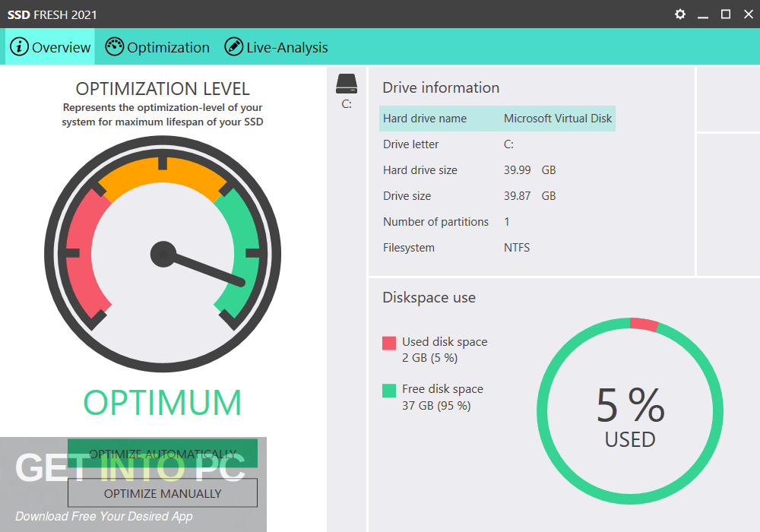Click the Overview info icon
760x532 pixels.
[20, 46]
